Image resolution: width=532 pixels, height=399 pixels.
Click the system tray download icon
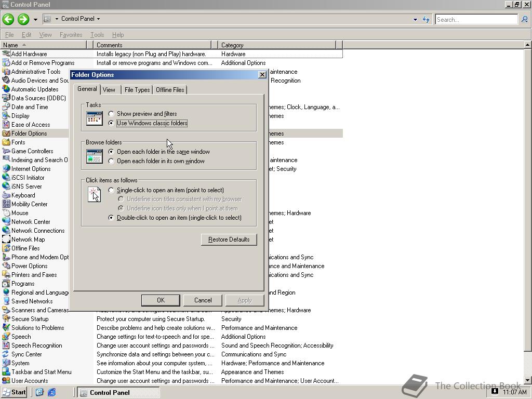click(495, 391)
